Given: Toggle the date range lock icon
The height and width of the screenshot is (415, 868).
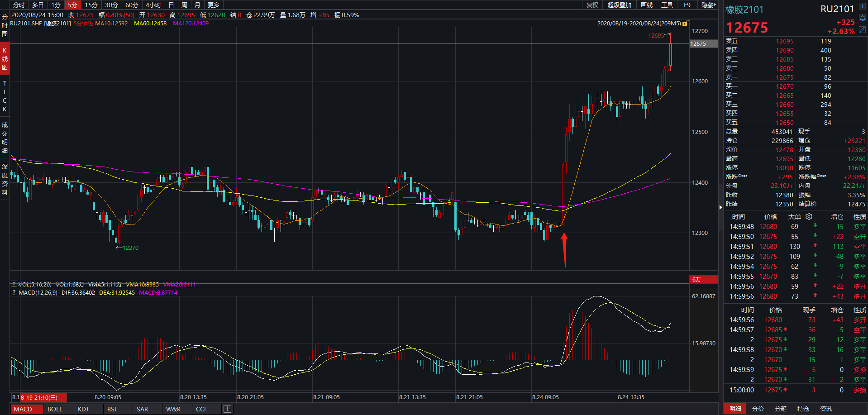Looking at the screenshot, I should pyautogui.click(x=686, y=23).
